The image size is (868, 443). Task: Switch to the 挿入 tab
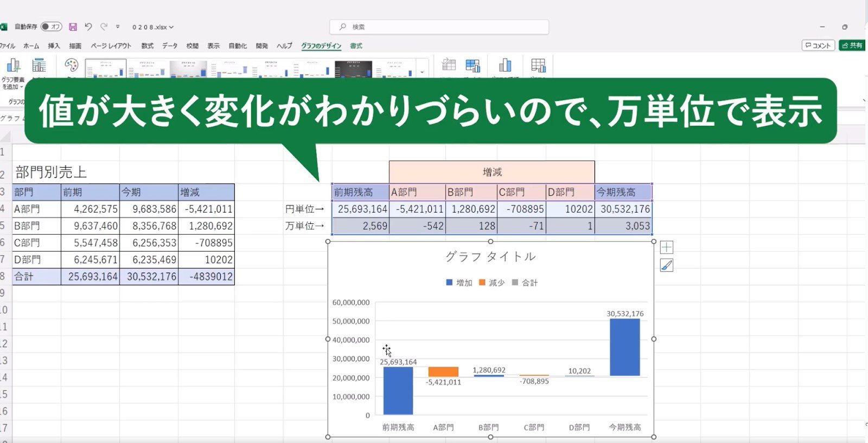tap(54, 46)
